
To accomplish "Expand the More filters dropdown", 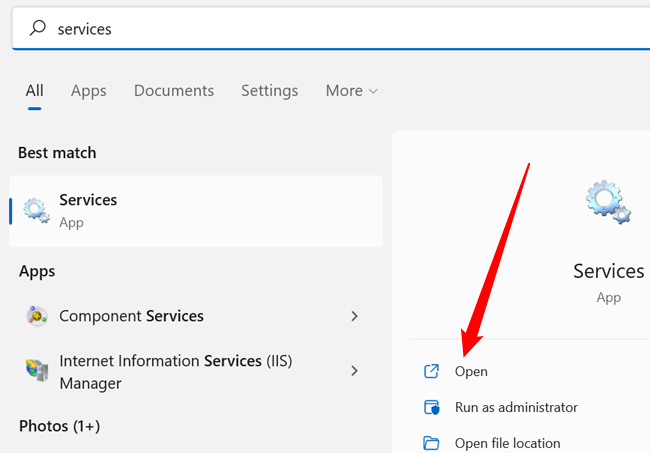I will click(352, 90).
